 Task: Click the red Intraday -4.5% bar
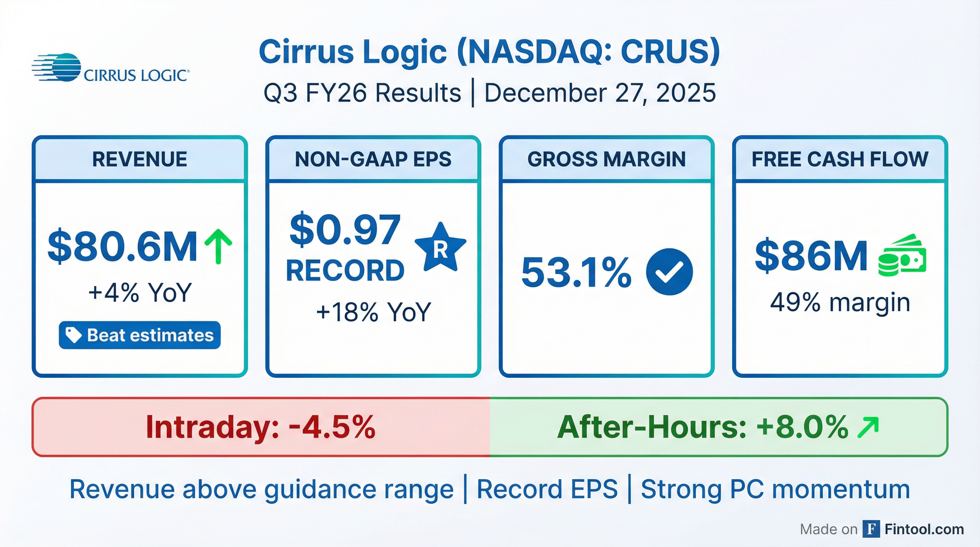click(261, 427)
